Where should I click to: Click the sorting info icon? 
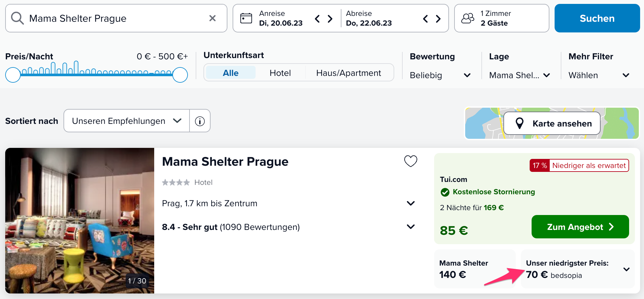point(200,121)
